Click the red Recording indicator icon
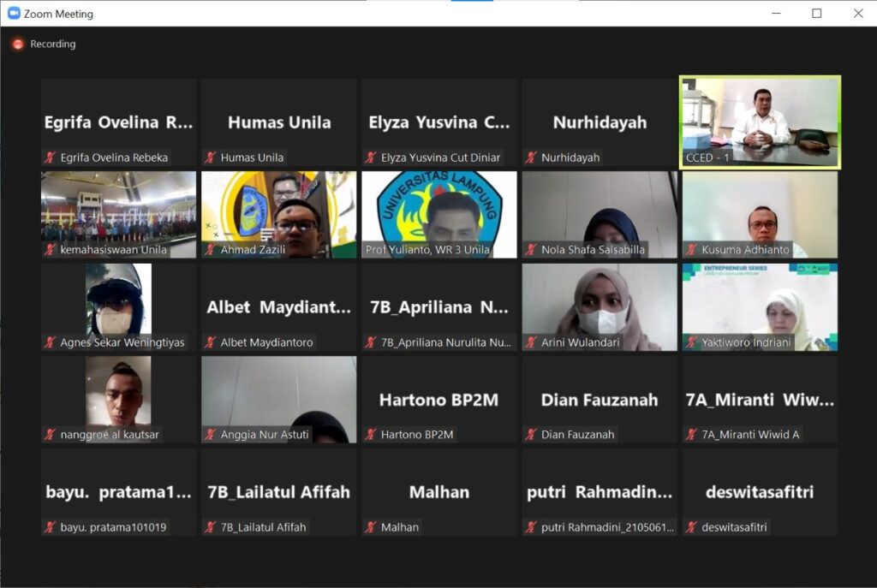Screen dimensions: 877x588 (x=18, y=45)
